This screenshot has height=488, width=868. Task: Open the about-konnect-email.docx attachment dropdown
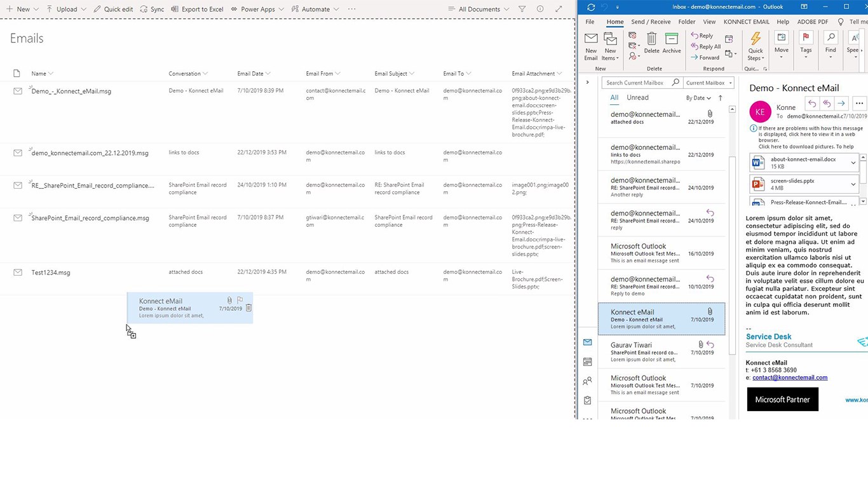click(853, 163)
